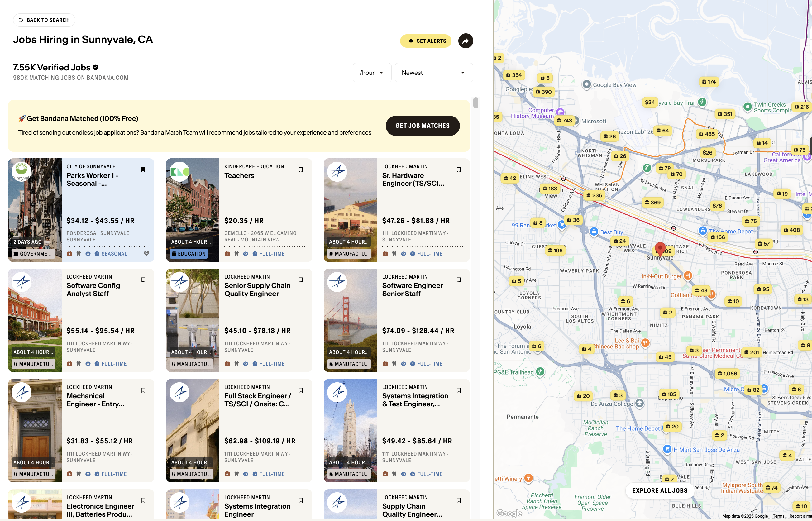Click the Education category tag on Teachers card
The height and width of the screenshot is (521, 812).
(189, 253)
